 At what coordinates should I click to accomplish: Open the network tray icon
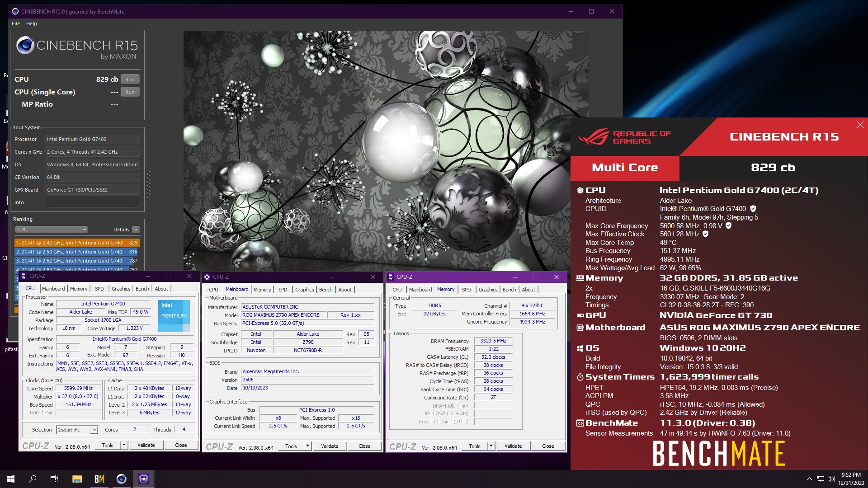point(820,479)
